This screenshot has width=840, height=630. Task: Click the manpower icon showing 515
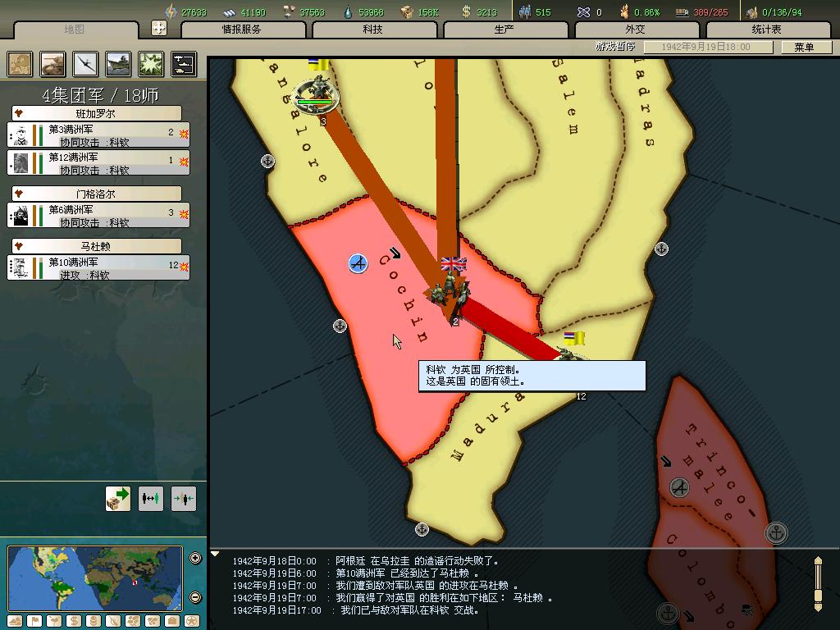525,11
